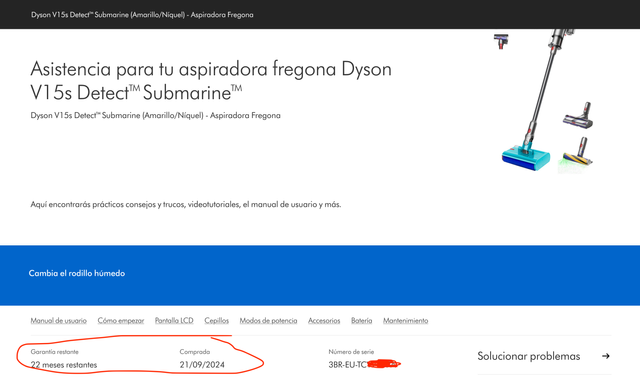The height and width of the screenshot is (386, 640).
Task: Click the Número de serie label
Action: pyautogui.click(x=351, y=352)
